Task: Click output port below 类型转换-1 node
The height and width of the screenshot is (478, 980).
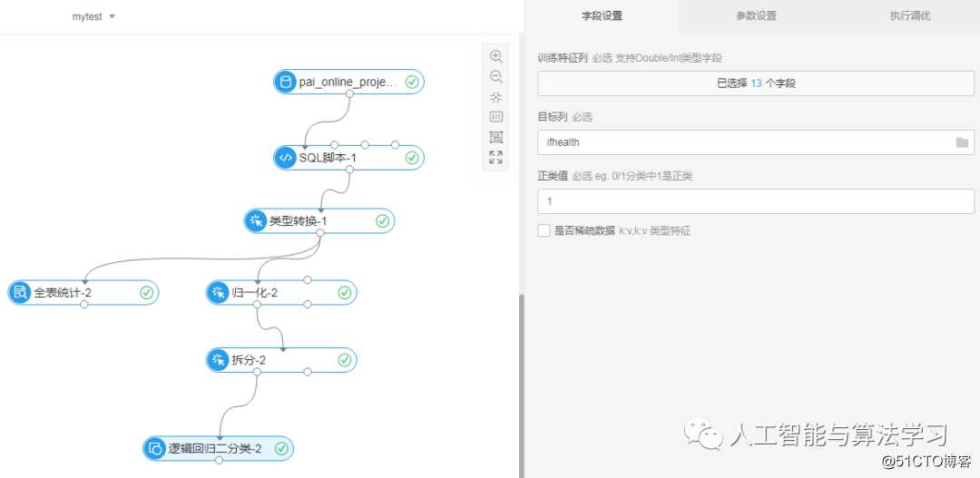Action: 319,232
